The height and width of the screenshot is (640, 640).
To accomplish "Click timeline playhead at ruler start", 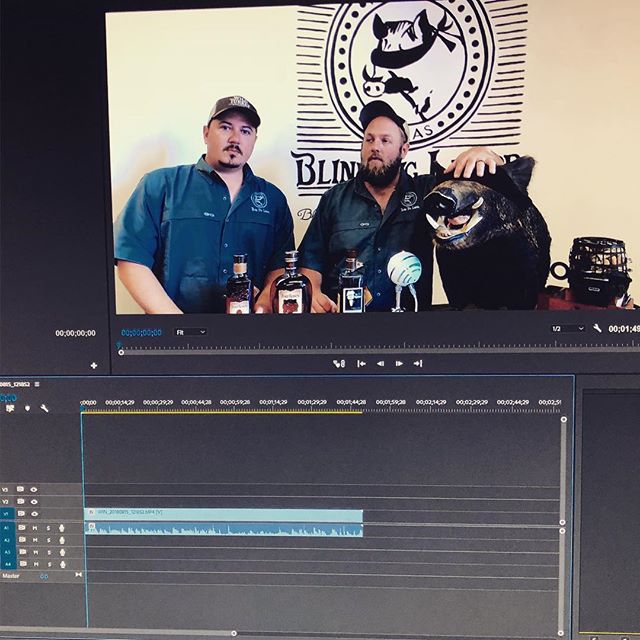I will [x=82, y=408].
